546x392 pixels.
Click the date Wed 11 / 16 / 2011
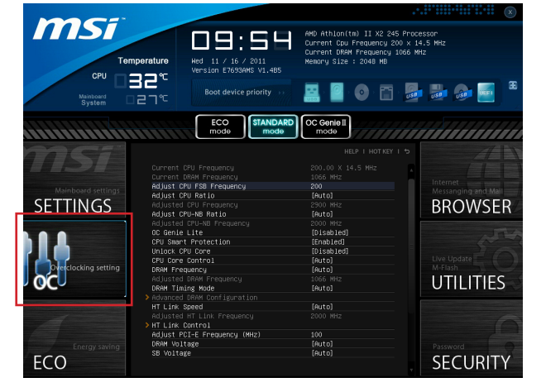coord(228,61)
